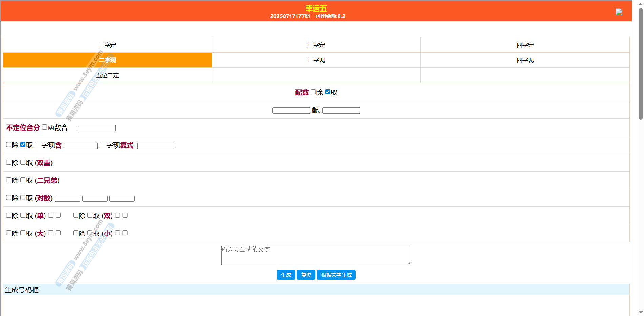Check 取 checkbox for 对数
This screenshot has width=644, height=316.
23,198
